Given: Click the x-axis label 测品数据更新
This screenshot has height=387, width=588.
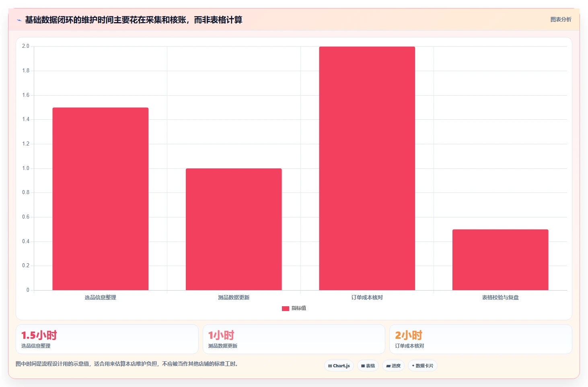Looking at the screenshot, I should click(x=234, y=298).
